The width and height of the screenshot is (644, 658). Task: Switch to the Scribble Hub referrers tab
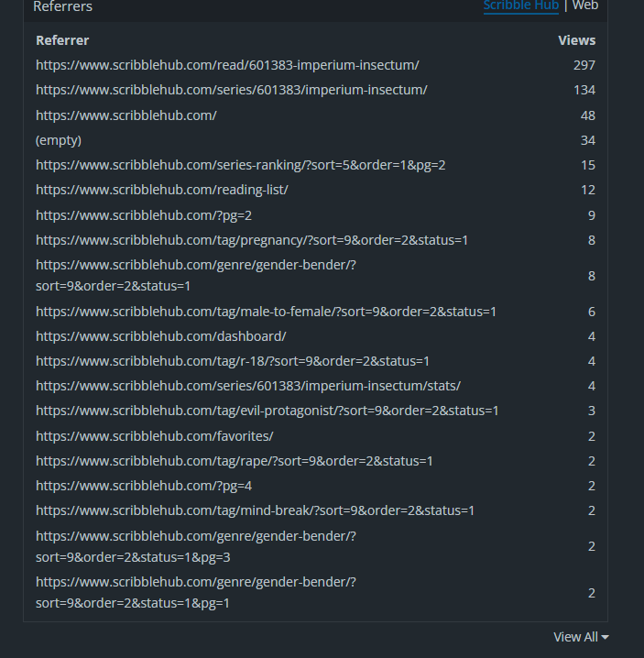tap(520, 5)
